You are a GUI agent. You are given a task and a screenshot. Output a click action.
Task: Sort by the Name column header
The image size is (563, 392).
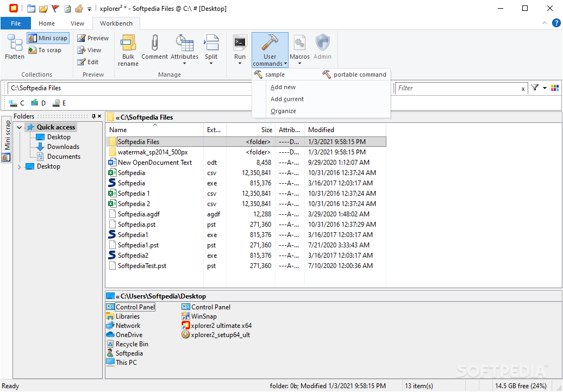(x=155, y=130)
